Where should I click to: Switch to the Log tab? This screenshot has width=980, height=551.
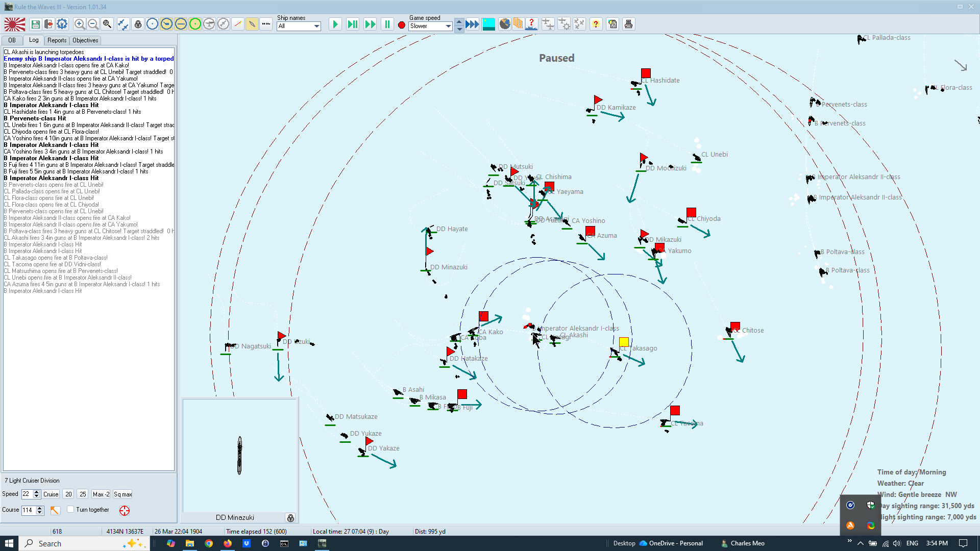point(34,40)
